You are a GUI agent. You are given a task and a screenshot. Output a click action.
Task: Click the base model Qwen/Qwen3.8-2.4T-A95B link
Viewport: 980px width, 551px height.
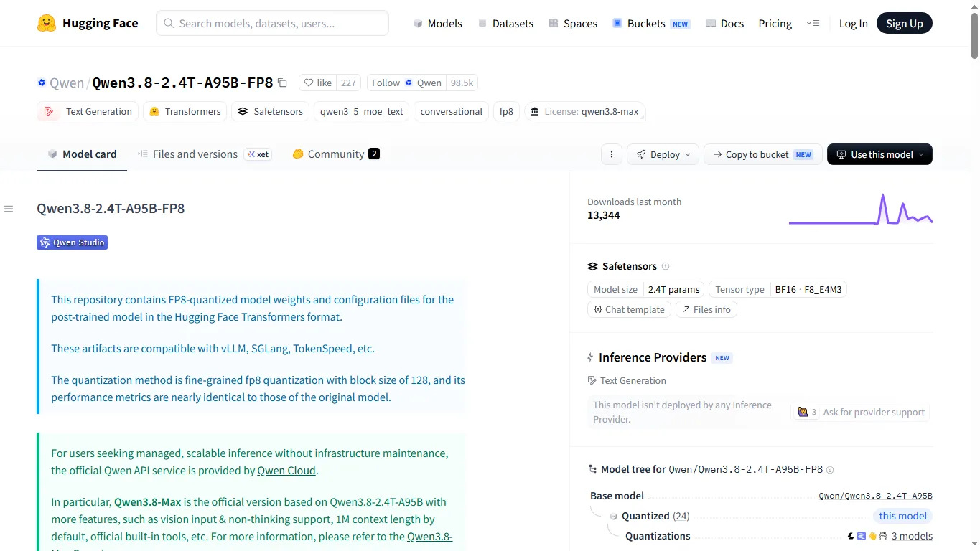coord(875,496)
